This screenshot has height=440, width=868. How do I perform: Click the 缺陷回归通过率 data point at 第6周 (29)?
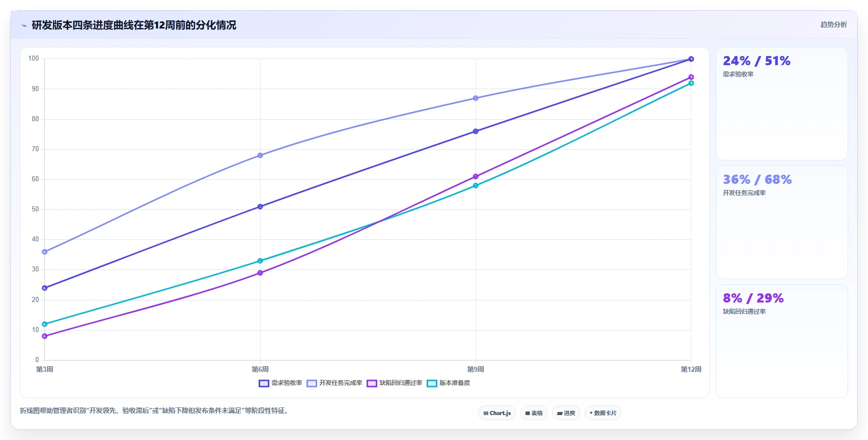pyautogui.click(x=260, y=273)
